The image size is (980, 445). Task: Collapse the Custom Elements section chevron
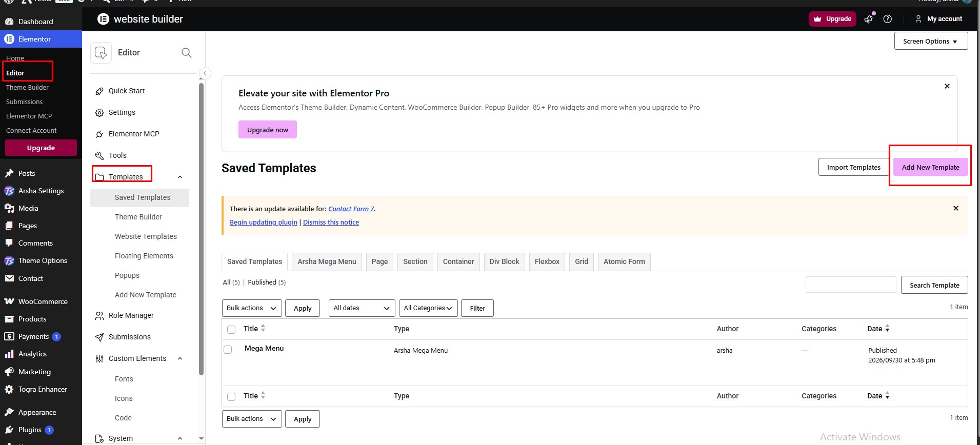(180, 359)
